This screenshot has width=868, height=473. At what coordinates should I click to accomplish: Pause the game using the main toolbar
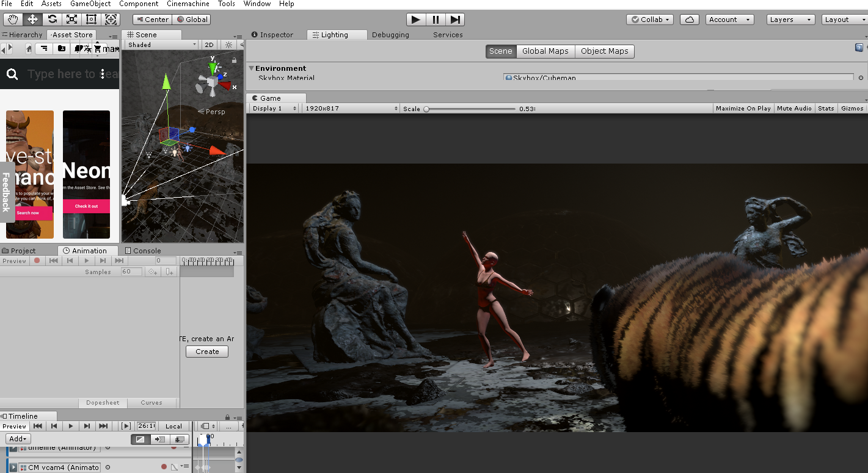pos(436,20)
